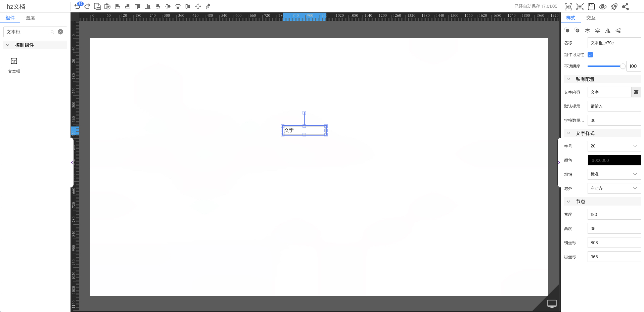Align selected components to the right
Image resolution: width=644 pixels, height=312 pixels.
point(128,6)
